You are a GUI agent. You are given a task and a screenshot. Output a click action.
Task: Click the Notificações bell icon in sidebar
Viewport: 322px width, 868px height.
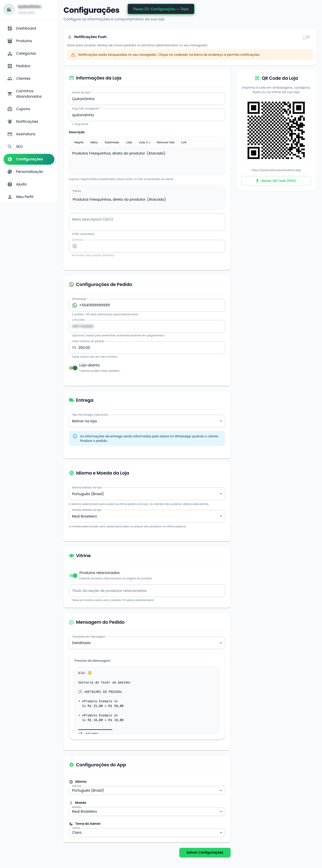[9, 121]
